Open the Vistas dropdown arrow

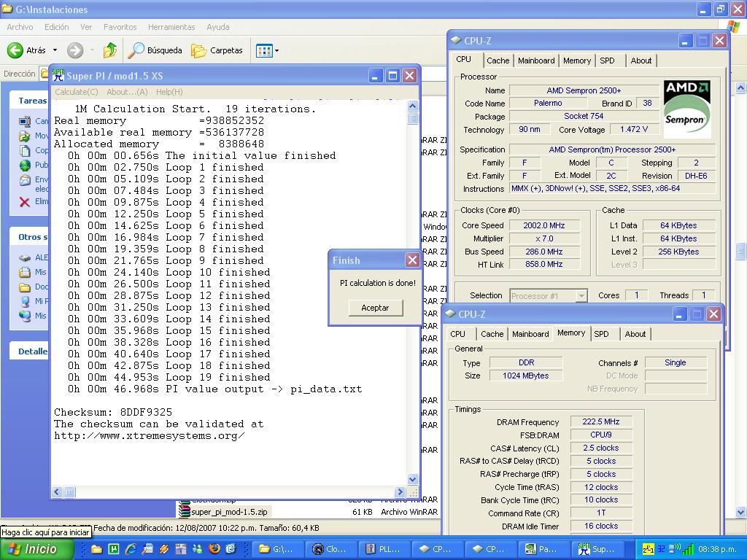pos(276,50)
